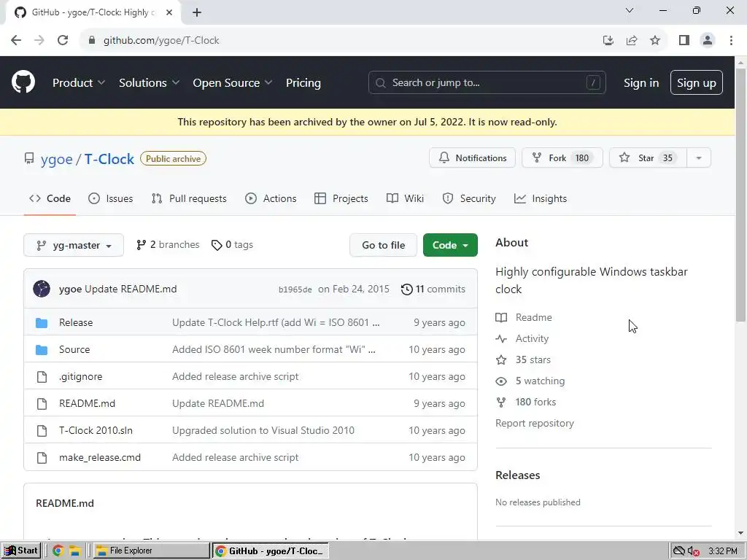Switch to File Explorer taskbar window
Viewport: 747px width, 560px height.
click(152, 551)
